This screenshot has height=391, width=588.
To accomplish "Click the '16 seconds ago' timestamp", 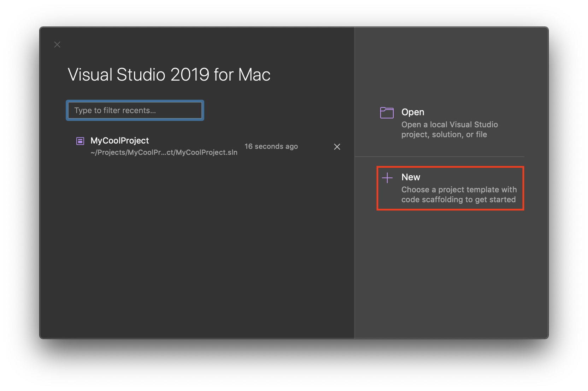I will (271, 146).
